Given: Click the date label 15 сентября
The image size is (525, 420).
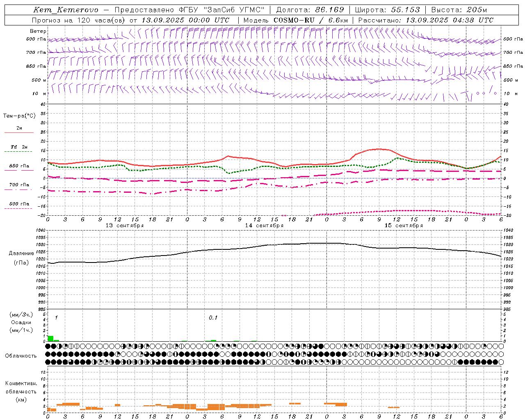Looking at the screenshot, I should pyautogui.click(x=404, y=226).
